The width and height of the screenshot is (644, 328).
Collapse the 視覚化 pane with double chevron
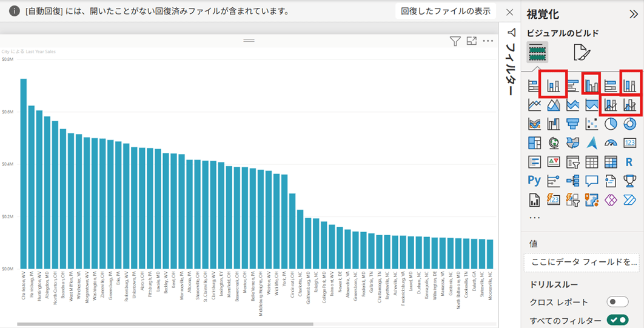click(634, 15)
